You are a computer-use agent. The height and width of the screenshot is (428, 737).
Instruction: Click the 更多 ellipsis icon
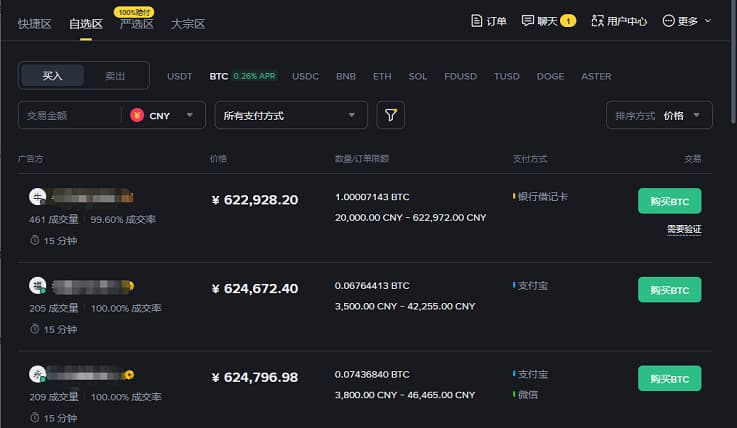[x=669, y=20]
